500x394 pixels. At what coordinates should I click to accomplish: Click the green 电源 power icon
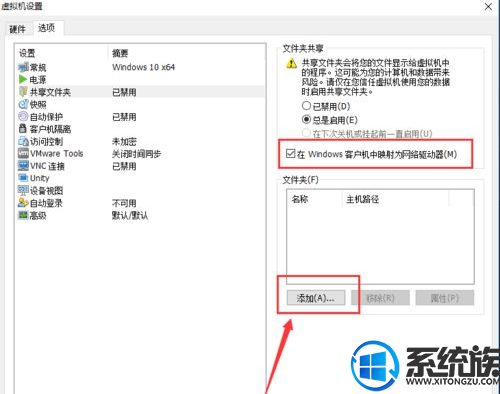(23, 80)
